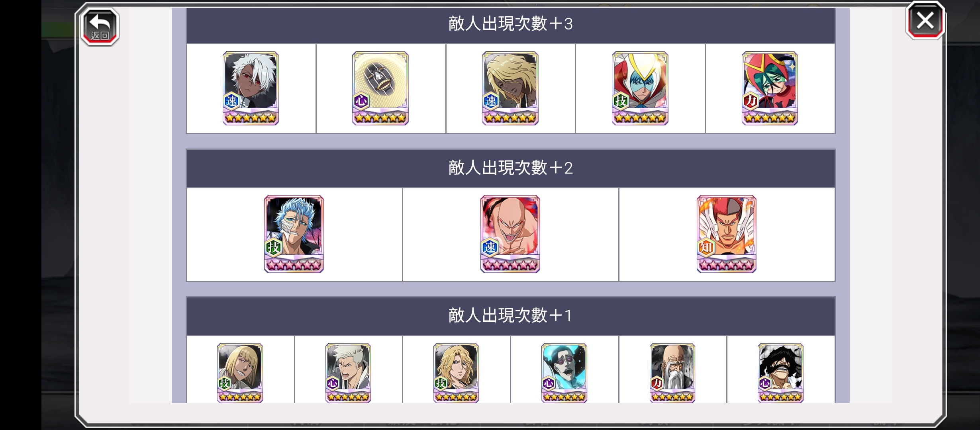980x430 pixels.
Task: Close the bonus character dialog
Action: [x=925, y=21]
